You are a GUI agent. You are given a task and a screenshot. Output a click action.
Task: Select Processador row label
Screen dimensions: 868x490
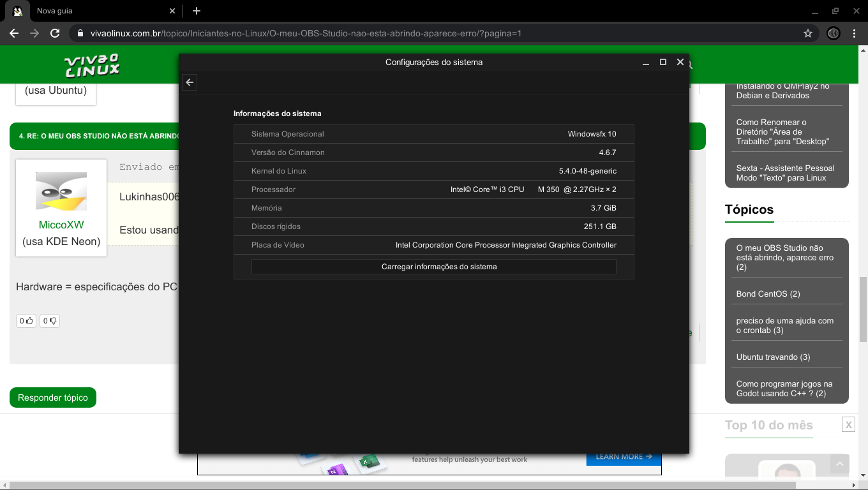pyautogui.click(x=273, y=189)
